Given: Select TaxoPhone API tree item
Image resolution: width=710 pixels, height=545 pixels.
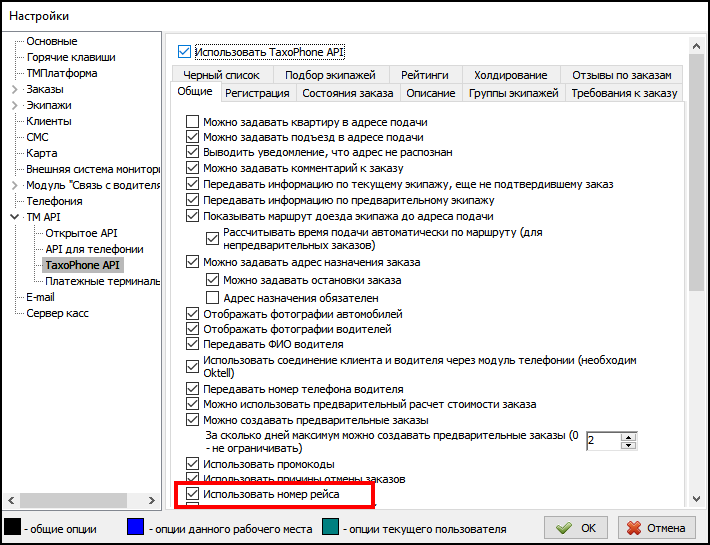Looking at the screenshot, I should pyautogui.click(x=82, y=265).
